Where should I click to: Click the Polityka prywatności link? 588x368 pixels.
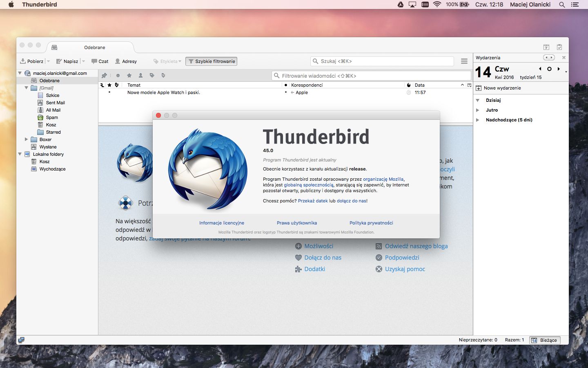tap(371, 223)
